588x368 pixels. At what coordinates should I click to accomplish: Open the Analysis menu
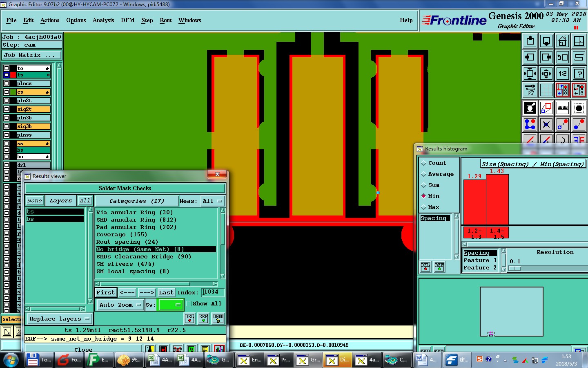pos(103,20)
